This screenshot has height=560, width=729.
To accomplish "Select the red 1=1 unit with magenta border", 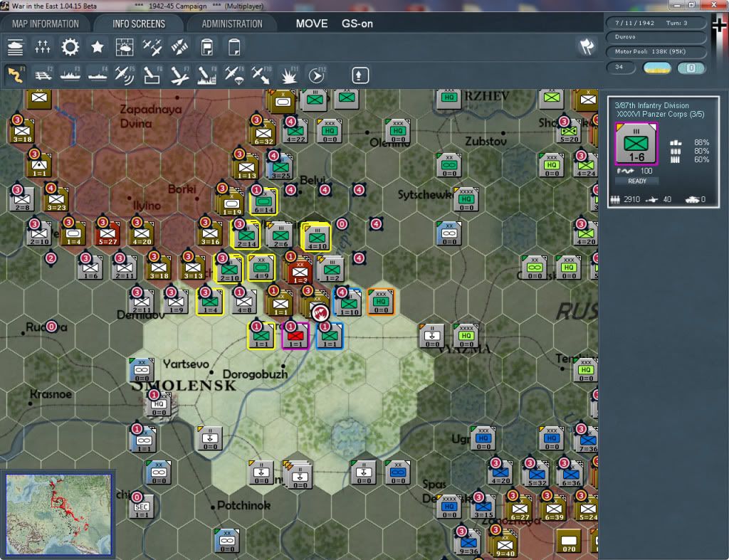I will pos(295,336).
